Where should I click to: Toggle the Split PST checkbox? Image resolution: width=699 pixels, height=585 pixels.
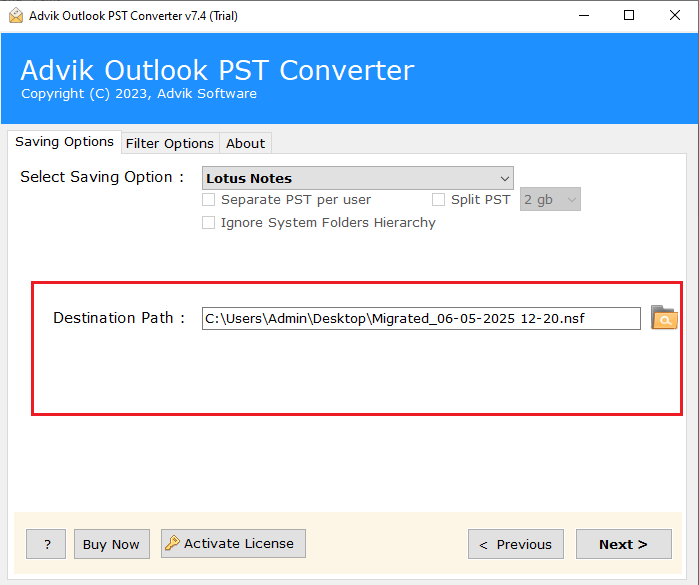point(438,199)
